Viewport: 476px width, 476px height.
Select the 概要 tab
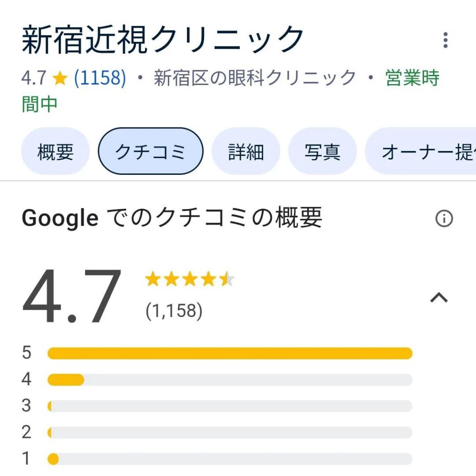click(56, 151)
